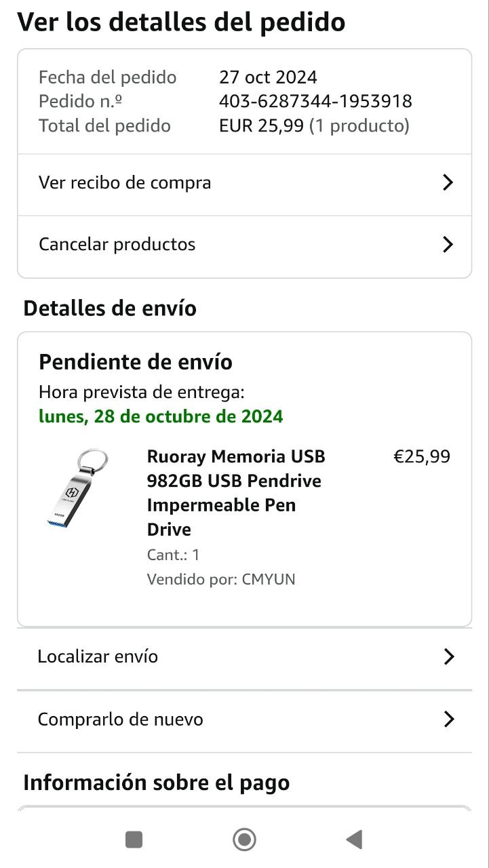The height and width of the screenshot is (868, 489).
Task: Tap the Android back triangle button
Action: (354, 840)
